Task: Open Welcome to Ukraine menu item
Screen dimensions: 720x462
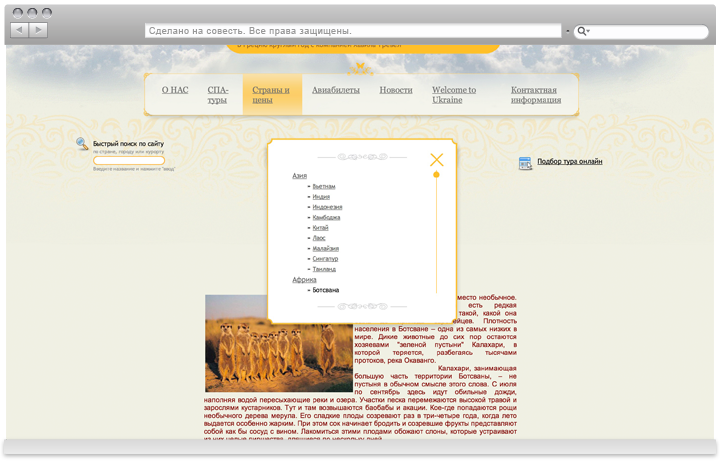Action: pos(454,95)
